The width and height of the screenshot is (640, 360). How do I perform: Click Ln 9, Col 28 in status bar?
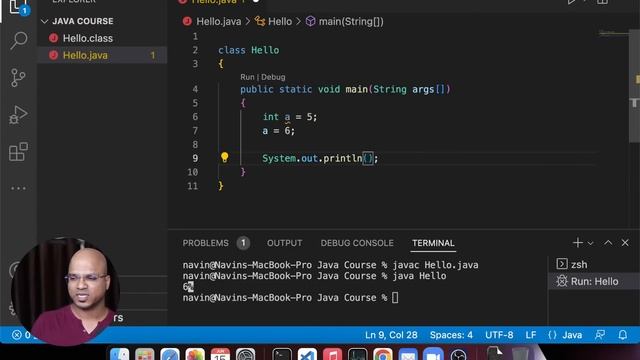391,335
